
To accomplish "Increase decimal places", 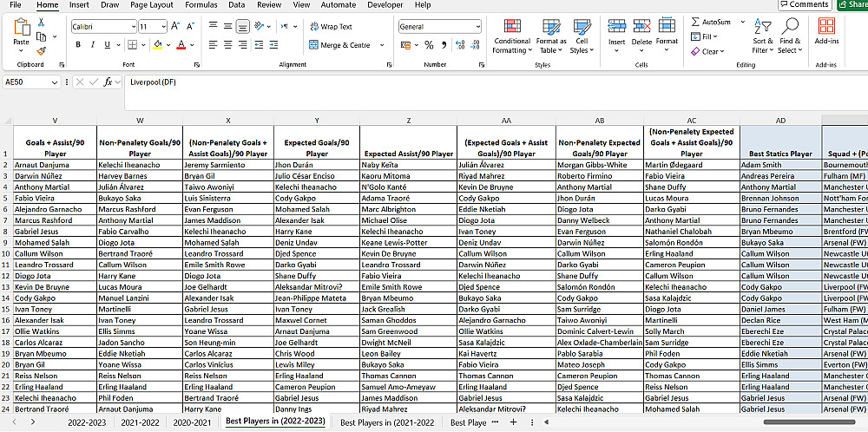I will (x=459, y=45).
